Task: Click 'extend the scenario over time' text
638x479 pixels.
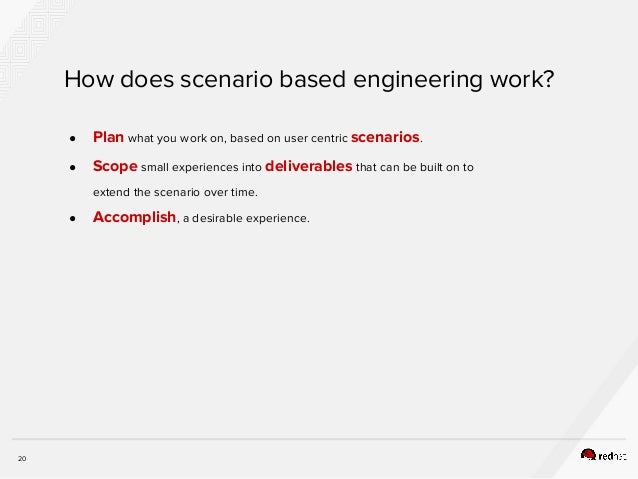Action: point(174,192)
